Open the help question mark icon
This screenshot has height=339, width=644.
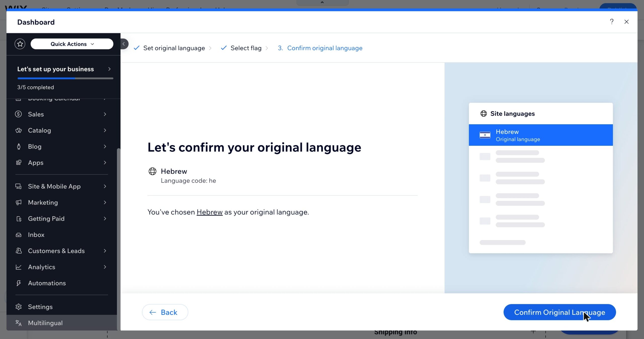click(x=612, y=22)
